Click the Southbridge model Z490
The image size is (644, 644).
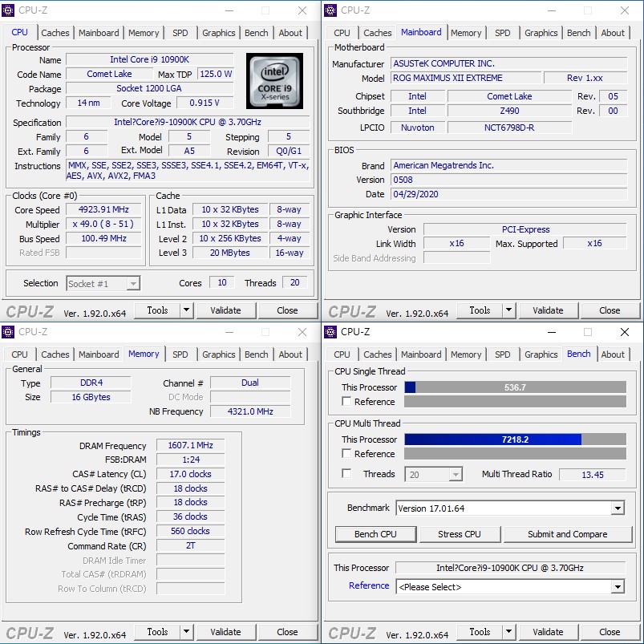509,111
